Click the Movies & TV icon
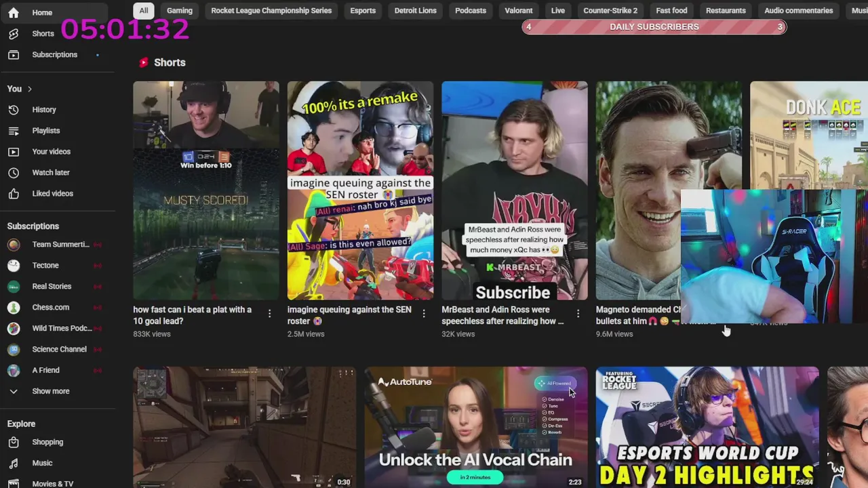The height and width of the screenshot is (488, 868). [x=14, y=483]
